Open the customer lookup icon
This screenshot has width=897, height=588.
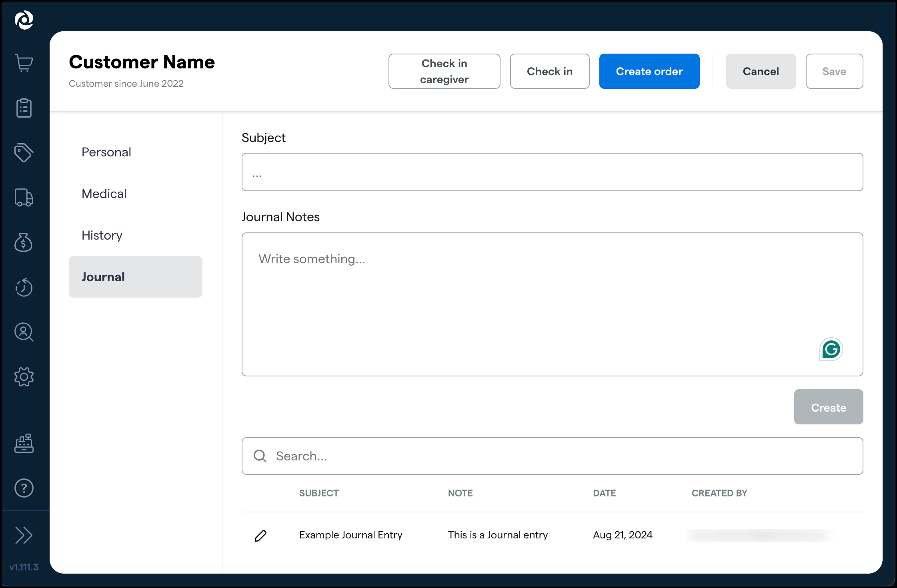point(24,332)
